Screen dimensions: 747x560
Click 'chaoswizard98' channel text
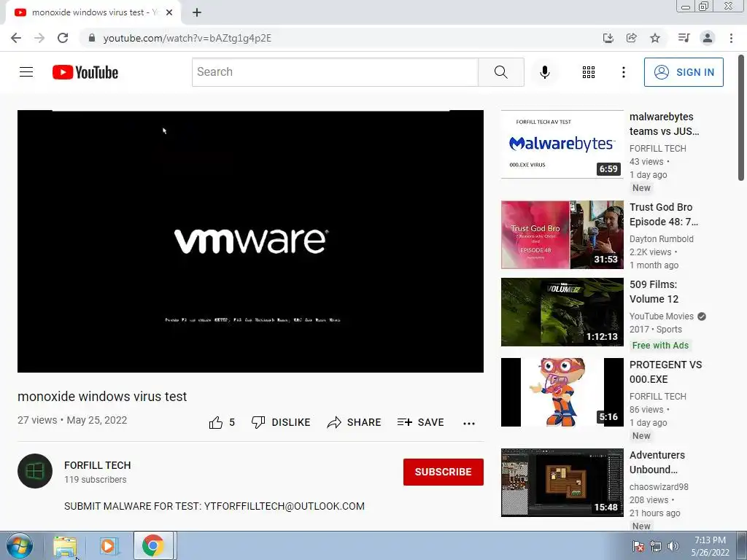pos(659,486)
